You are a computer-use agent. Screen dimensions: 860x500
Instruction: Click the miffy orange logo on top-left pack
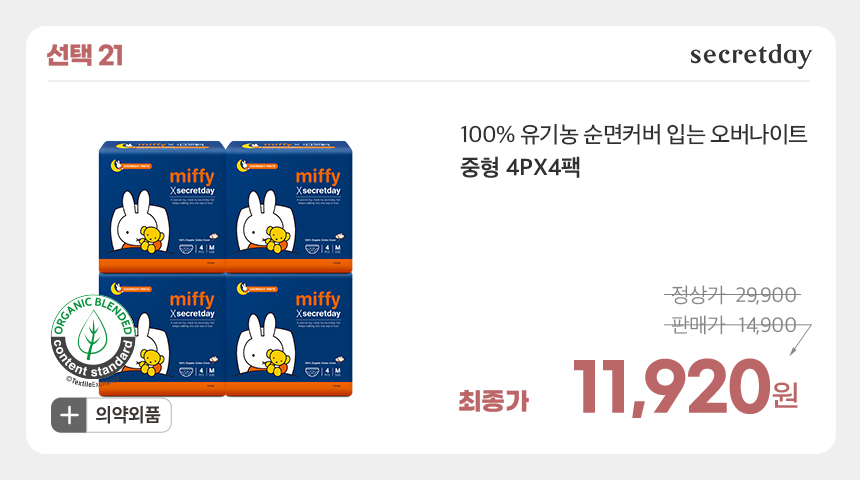point(192,176)
